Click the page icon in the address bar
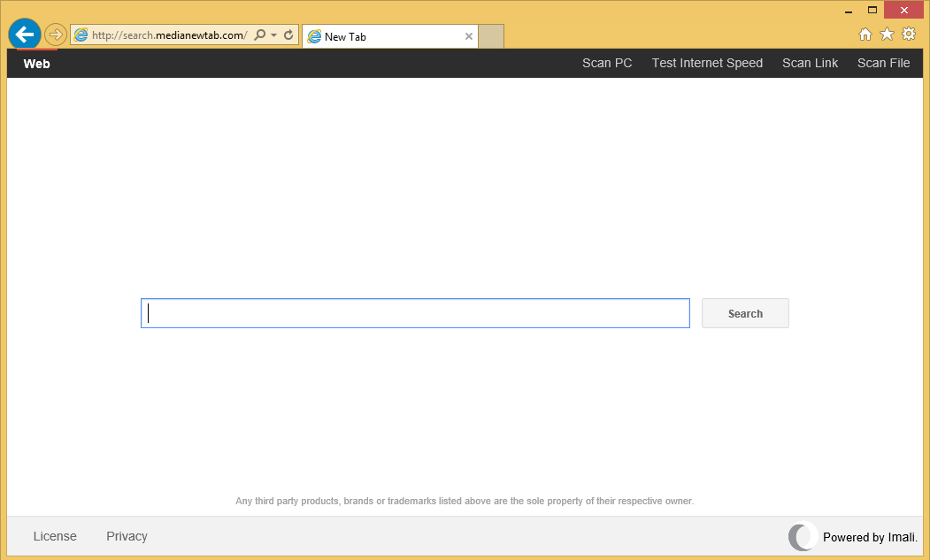Image resolution: width=930 pixels, height=560 pixels. pos(81,35)
